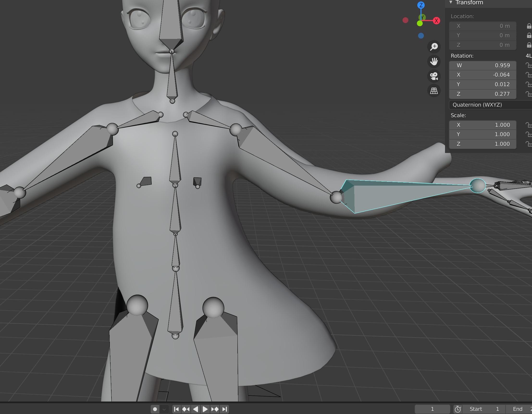This screenshot has width=532, height=414.
Task: Jump to the previous keyframe
Action: pyautogui.click(x=186, y=409)
